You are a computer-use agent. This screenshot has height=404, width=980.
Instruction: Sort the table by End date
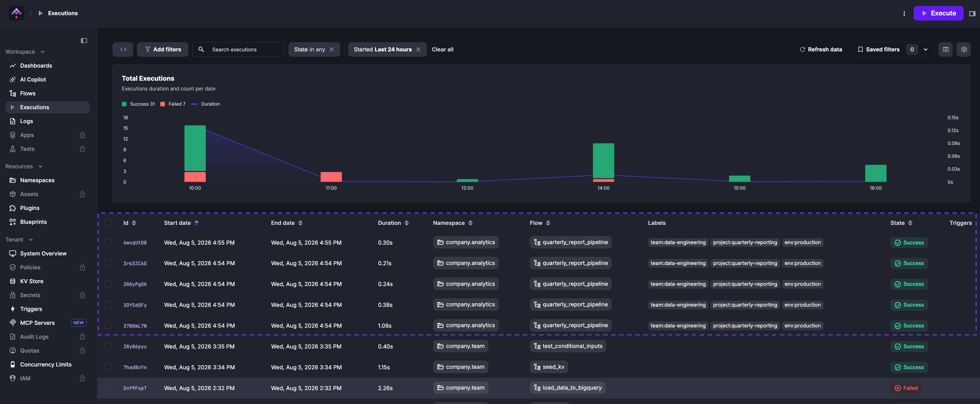(300, 223)
